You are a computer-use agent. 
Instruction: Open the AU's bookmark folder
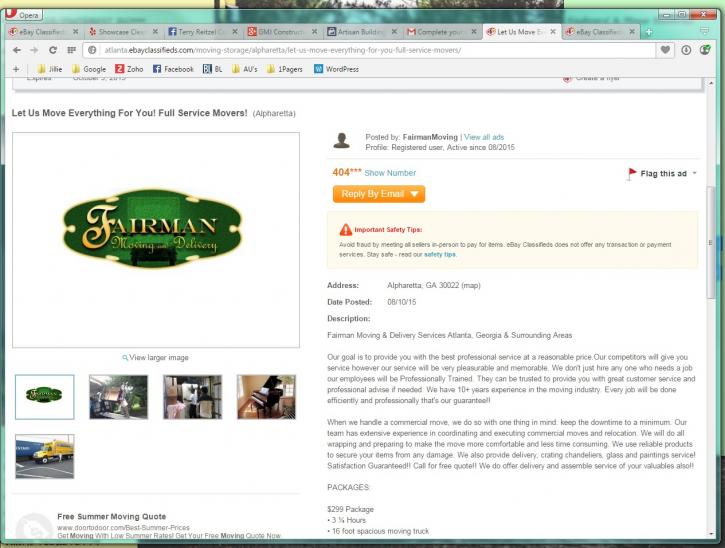coord(245,69)
